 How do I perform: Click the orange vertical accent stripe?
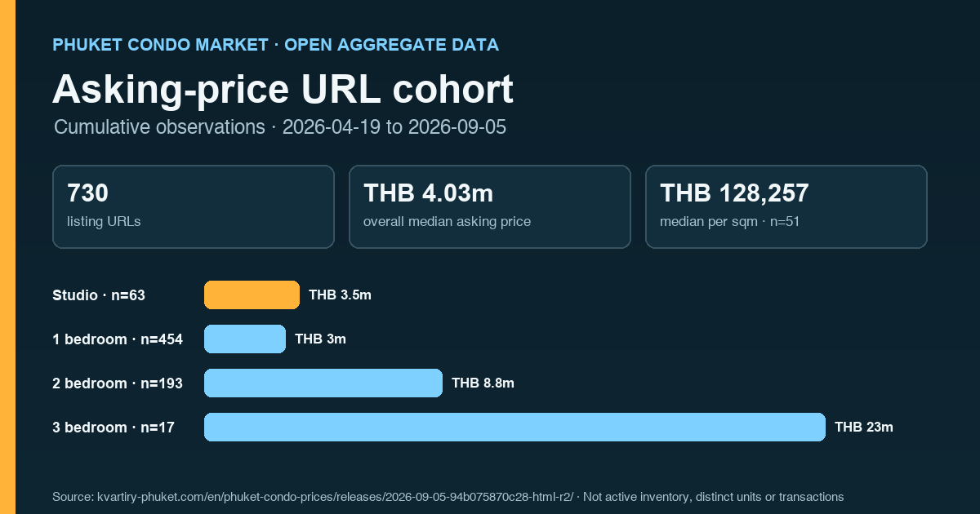(7, 257)
